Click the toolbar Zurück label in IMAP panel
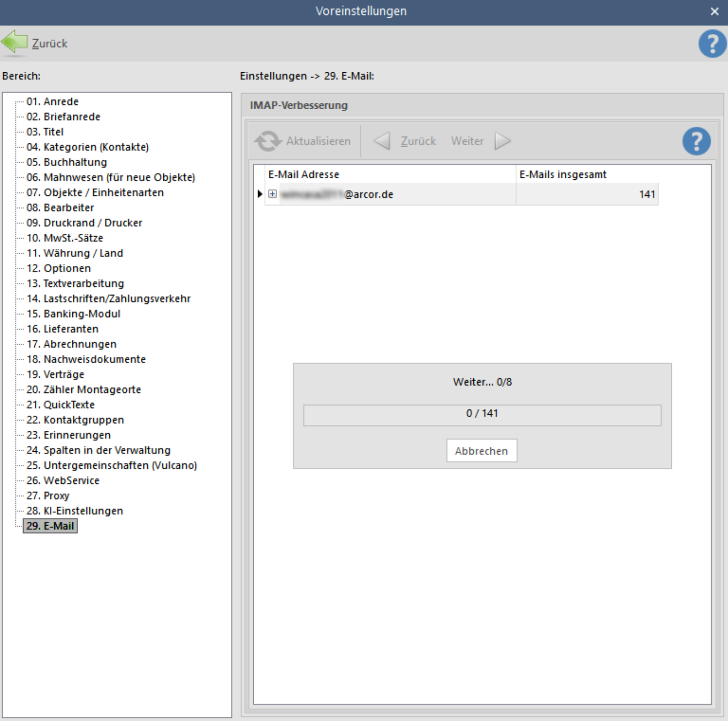This screenshot has height=721, width=728. (x=418, y=141)
